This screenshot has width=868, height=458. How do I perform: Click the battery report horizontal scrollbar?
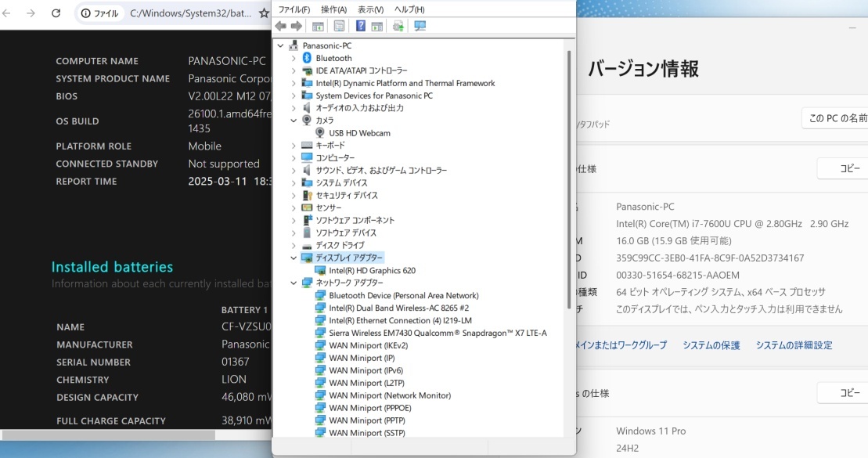tap(109, 435)
